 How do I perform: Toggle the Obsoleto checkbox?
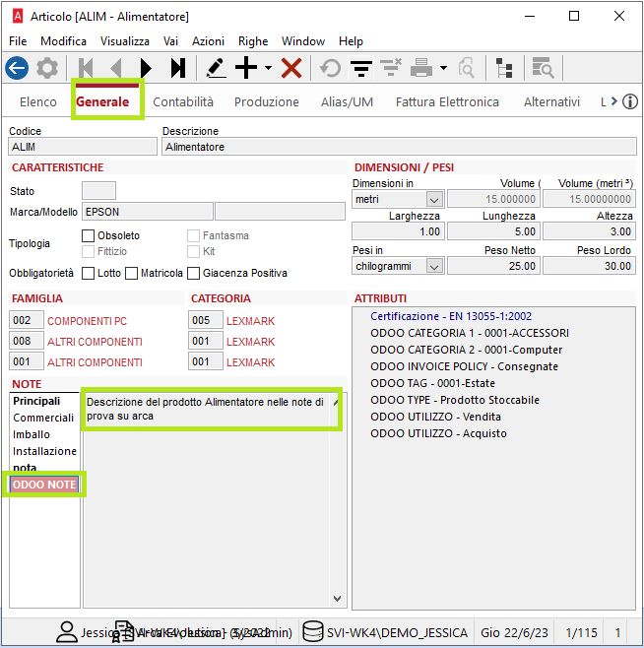point(88,235)
